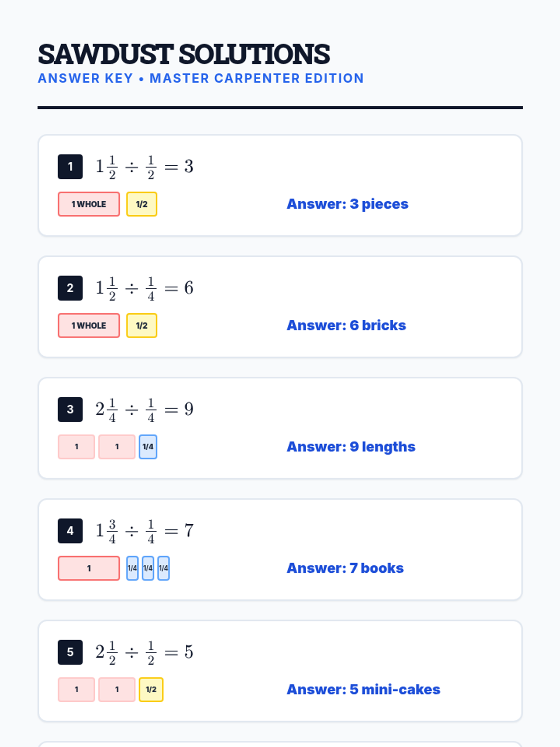560x747 pixels.
Task: Select the yellow 1/2 block in problem 1
Action: click(x=142, y=204)
